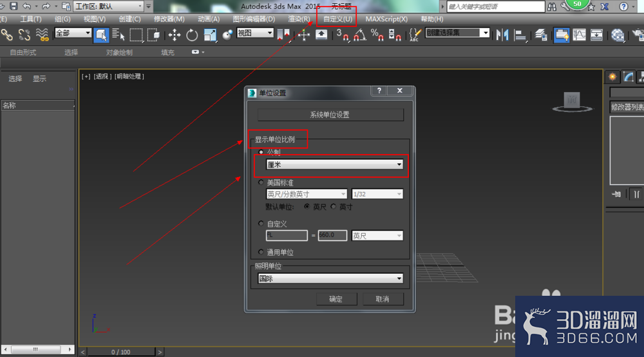This screenshot has height=357, width=644.
Task: Open the 自定义(U) menu
Action: [x=337, y=19]
